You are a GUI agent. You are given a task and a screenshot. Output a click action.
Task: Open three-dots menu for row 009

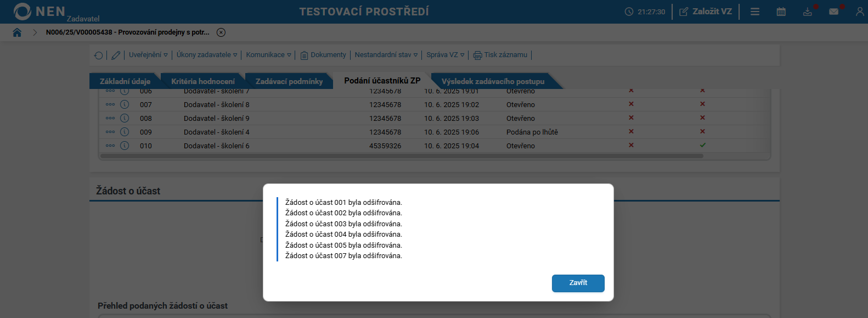(110, 132)
